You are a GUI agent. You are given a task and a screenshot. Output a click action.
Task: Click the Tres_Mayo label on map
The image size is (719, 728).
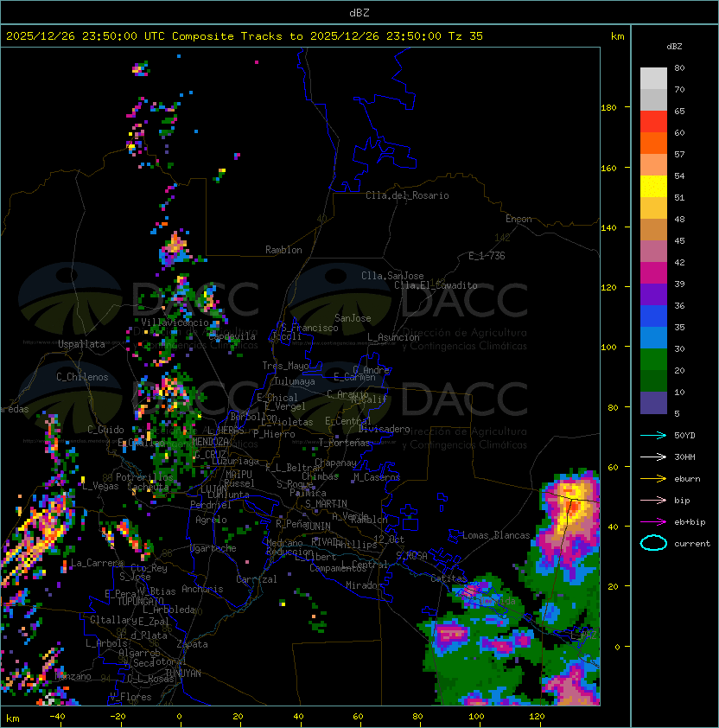(285, 366)
